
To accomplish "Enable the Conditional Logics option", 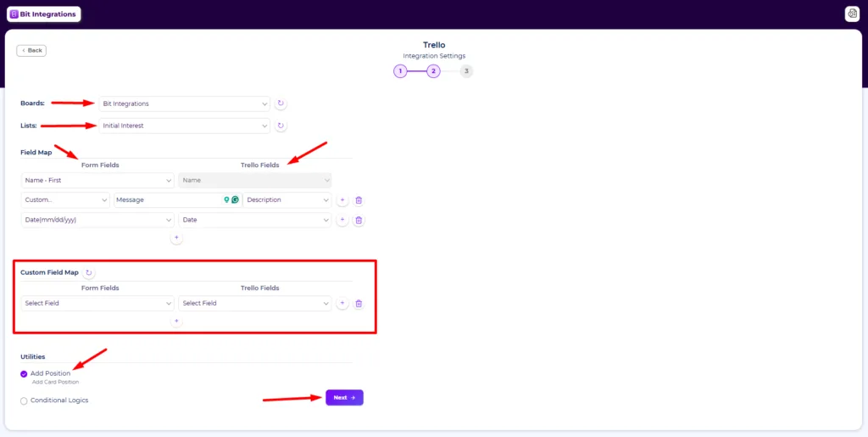I will tap(24, 401).
